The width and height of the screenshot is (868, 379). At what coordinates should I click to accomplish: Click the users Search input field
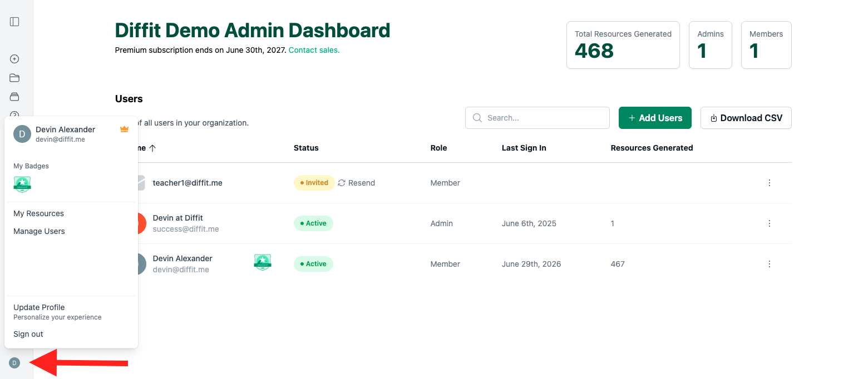click(x=537, y=118)
